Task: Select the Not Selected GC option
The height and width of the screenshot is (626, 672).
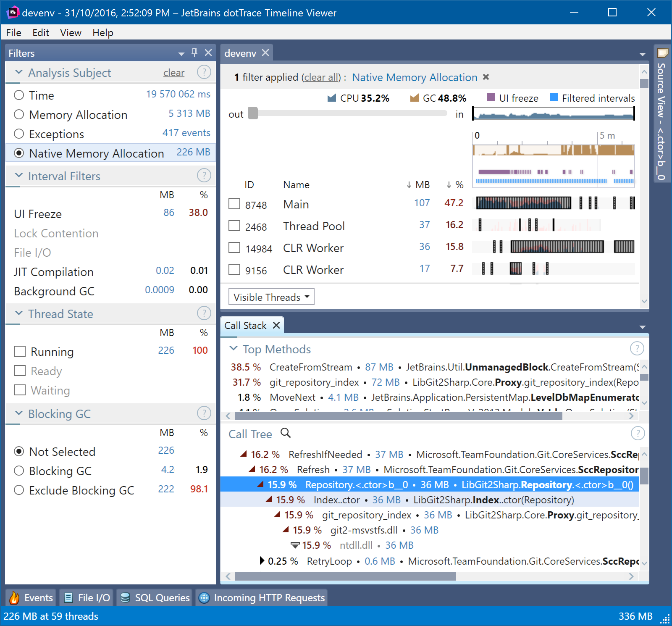Action: click(19, 451)
